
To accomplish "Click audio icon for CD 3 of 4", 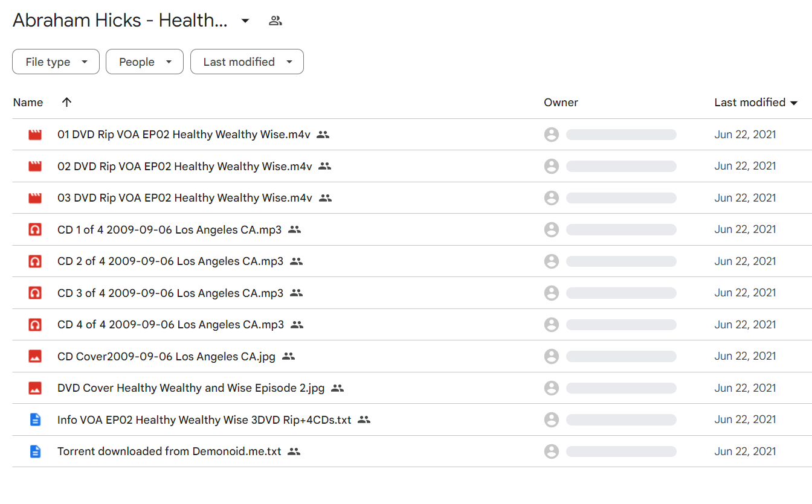I will click(x=35, y=293).
